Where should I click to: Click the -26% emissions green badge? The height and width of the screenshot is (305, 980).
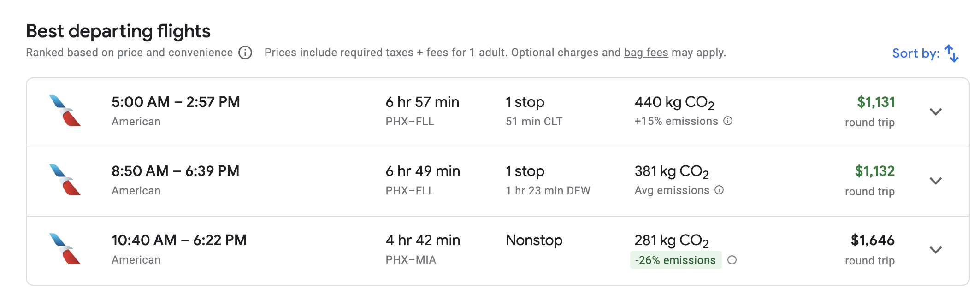(675, 260)
